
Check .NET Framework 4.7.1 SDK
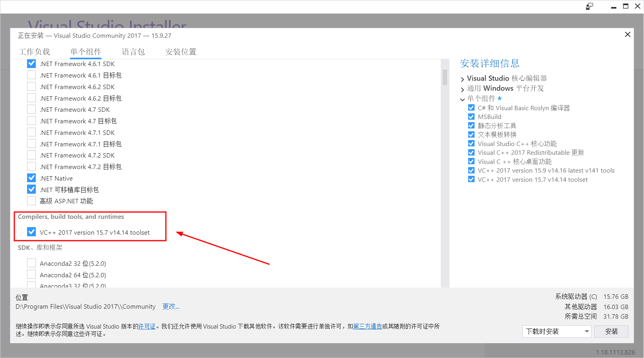coord(31,132)
